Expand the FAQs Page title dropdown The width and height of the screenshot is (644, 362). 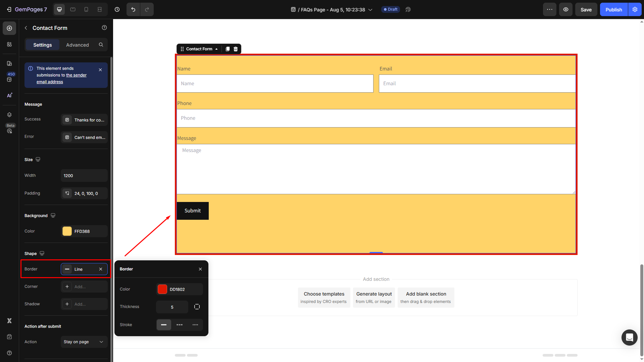tap(370, 10)
